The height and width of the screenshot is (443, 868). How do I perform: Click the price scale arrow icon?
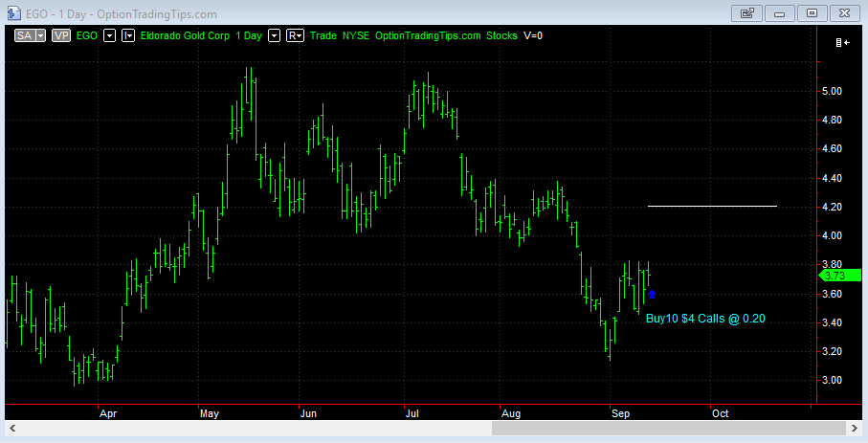(843, 43)
